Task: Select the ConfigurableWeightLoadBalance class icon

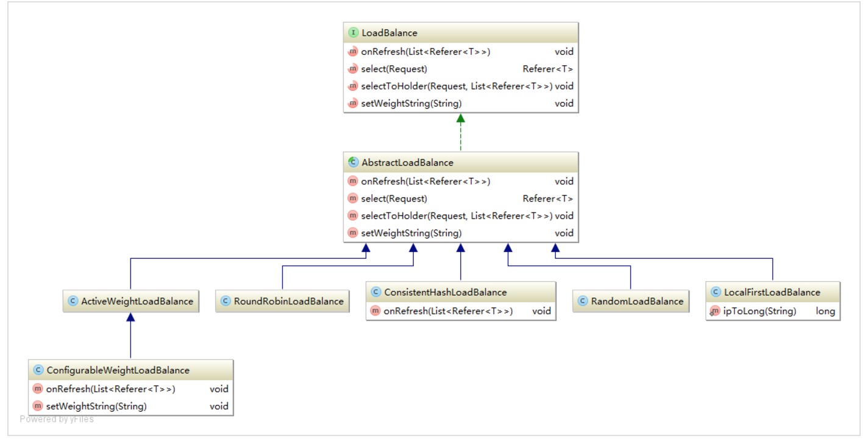Action: click(x=38, y=370)
